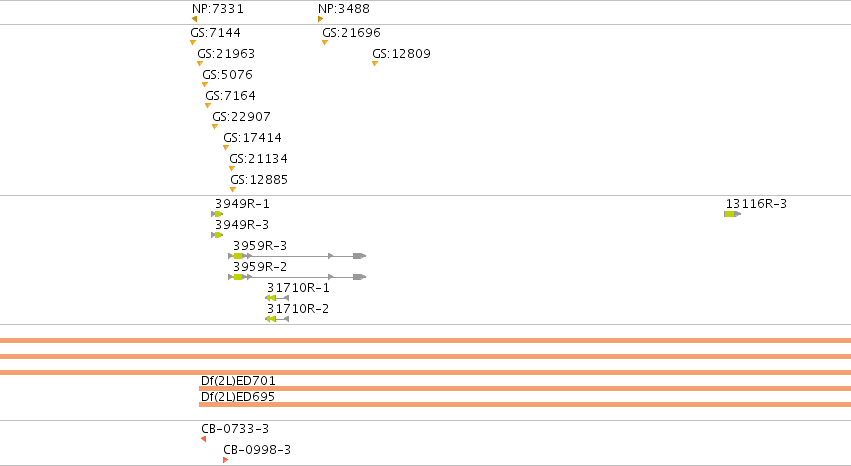Screen dimensions: 851x466
Task: Click the triangle marker below GS:22907
Action: 215,126
